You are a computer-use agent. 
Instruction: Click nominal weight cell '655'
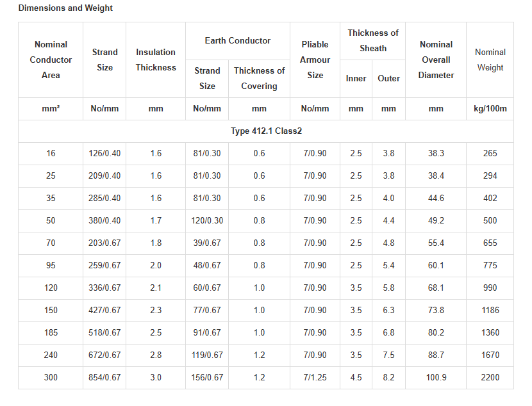click(x=490, y=243)
